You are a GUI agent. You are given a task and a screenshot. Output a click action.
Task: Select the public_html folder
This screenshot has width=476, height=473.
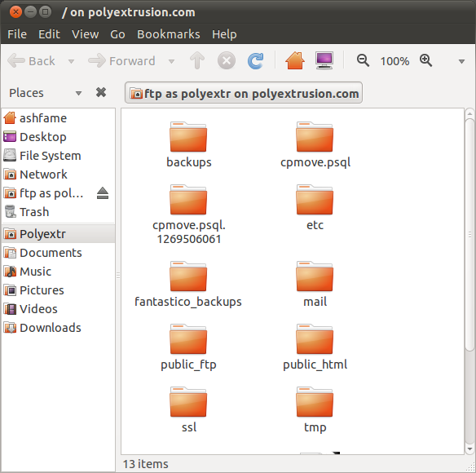pos(315,347)
